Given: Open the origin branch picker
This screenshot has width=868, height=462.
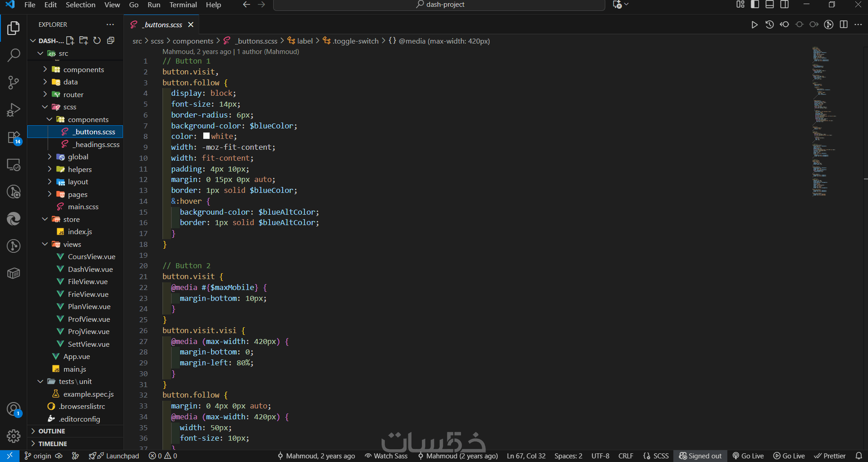Looking at the screenshot, I should pos(38,456).
